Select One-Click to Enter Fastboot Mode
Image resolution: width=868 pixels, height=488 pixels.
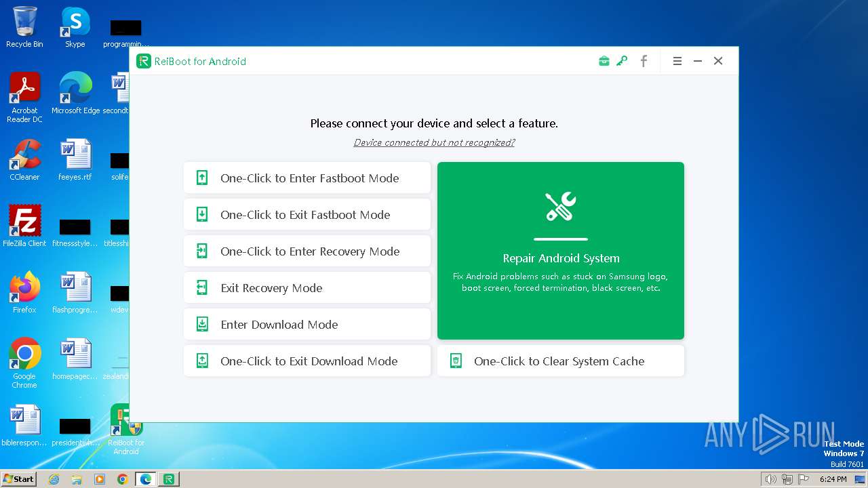(307, 178)
